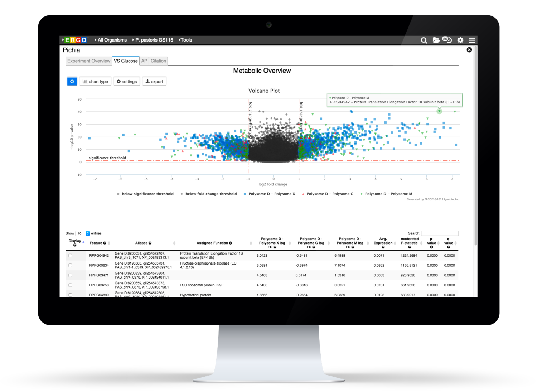Screen dimensions: 537x392
Task: Expand the Tools menu in the header
Action: tap(186, 40)
